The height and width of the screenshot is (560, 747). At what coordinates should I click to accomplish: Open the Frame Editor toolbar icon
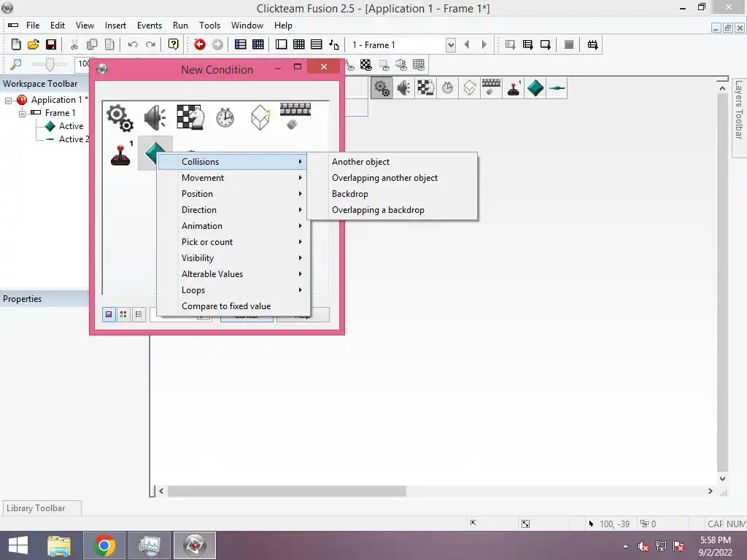(281, 44)
